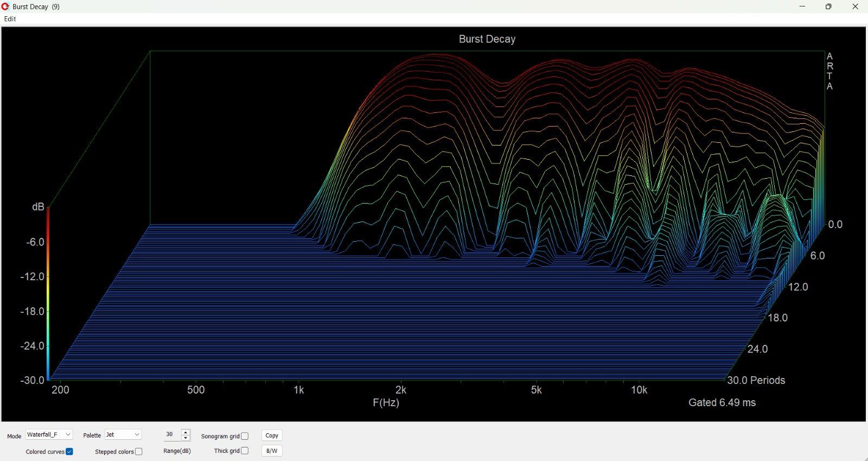
Task: Click the "Burst Decay" plot title
Action: [x=487, y=39]
